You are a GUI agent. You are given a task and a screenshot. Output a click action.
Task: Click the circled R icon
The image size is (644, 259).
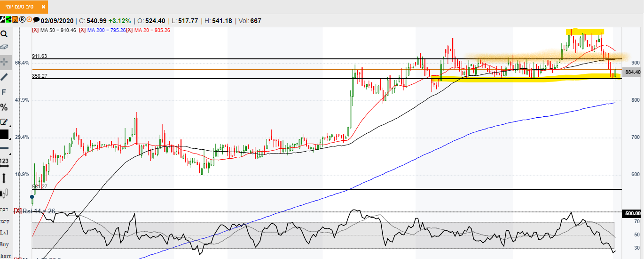22,19
